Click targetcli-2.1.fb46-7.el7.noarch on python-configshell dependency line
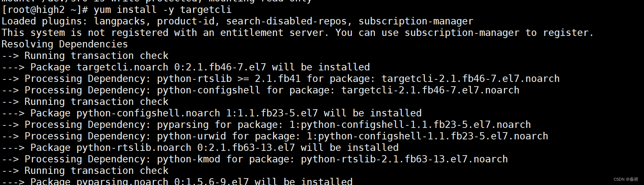Image resolution: width=644 pixels, height=185 pixels. click(x=430, y=90)
